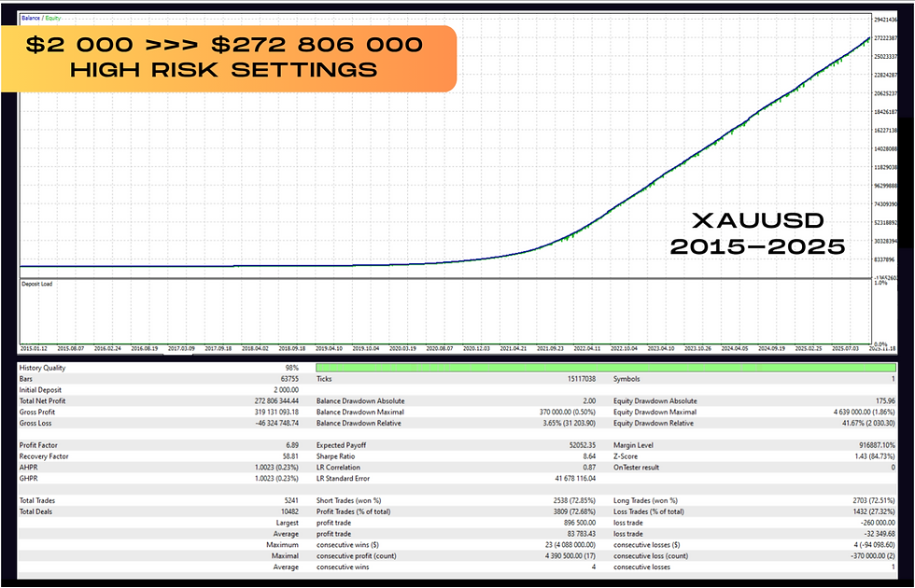Select Gross Loss value "-46 324 748.74"
915x588 pixels.
(277, 424)
